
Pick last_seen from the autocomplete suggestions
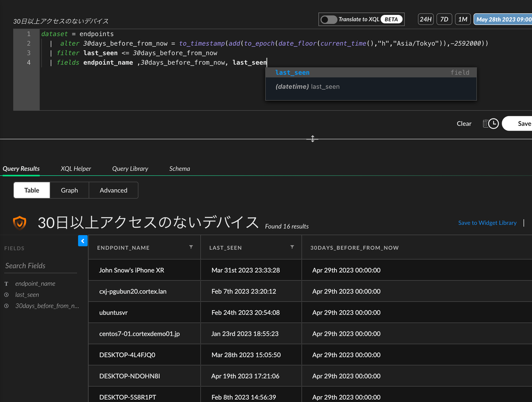point(292,73)
